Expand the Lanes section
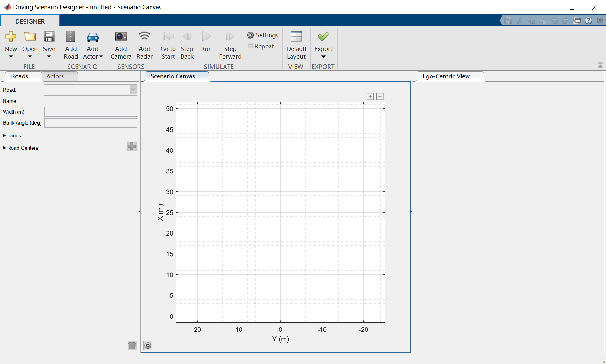Screen dimensions: 606x364 (x=4, y=135)
